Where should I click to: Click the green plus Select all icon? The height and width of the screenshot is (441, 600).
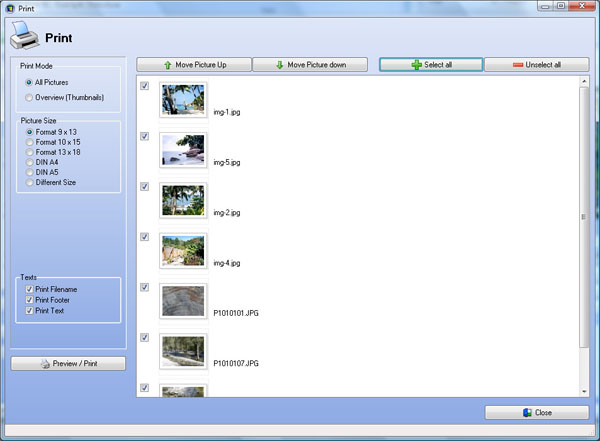tap(415, 65)
